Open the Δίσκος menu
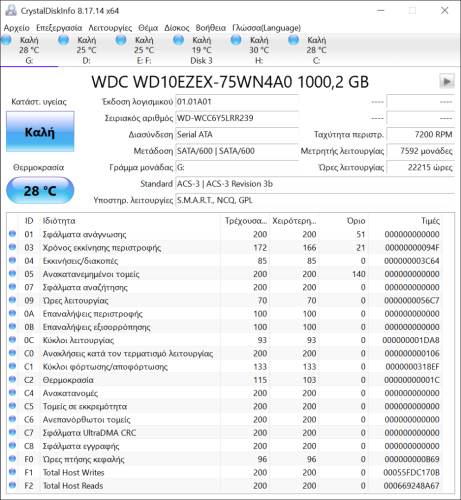The width and height of the screenshot is (461, 500). (x=177, y=28)
